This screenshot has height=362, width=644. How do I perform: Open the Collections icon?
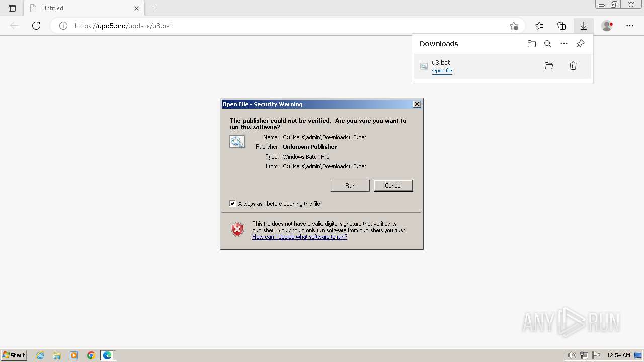click(561, 26)
